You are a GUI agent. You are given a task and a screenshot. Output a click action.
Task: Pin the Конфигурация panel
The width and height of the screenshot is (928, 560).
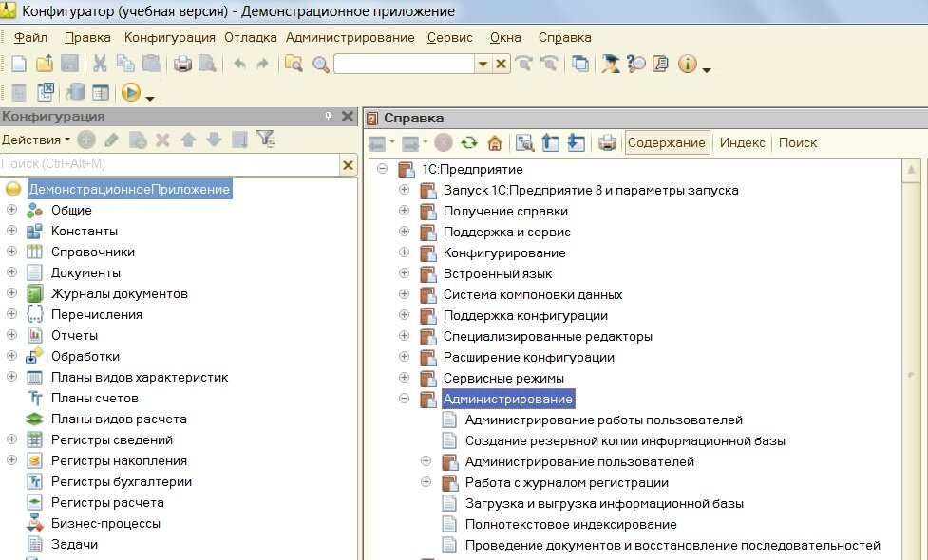[x=328, y=116]
